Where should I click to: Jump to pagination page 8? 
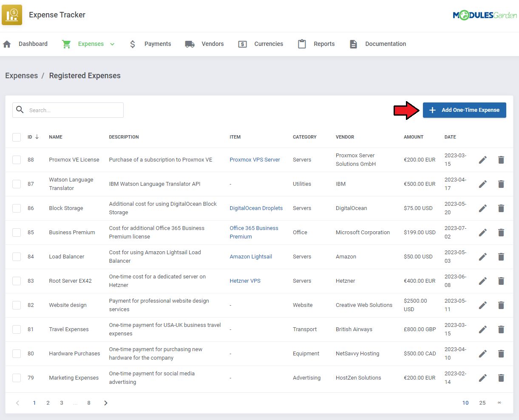click(89, 403)
